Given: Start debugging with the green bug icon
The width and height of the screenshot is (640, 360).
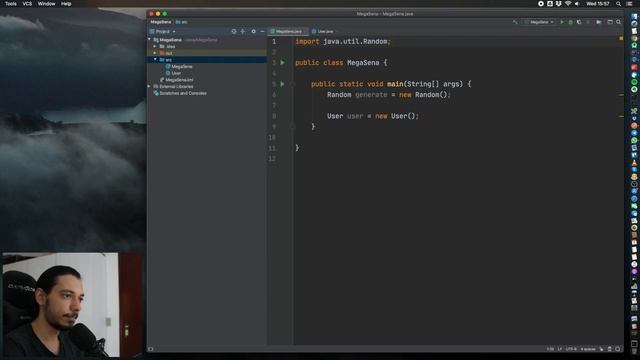Looking at the screenshot, I should 571,22.
